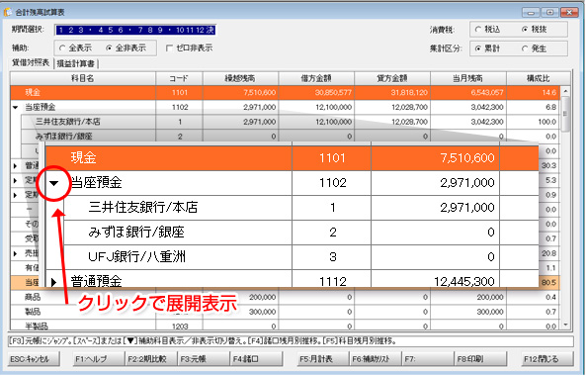
Task: Select the 累計 aggregation option
Action: click(478, 48)
